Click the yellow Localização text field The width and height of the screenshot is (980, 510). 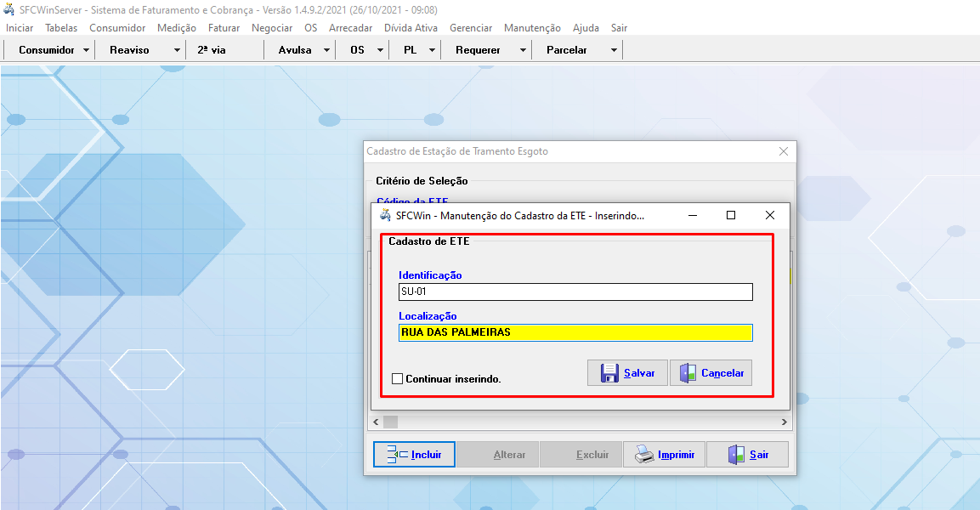point(575,332)
